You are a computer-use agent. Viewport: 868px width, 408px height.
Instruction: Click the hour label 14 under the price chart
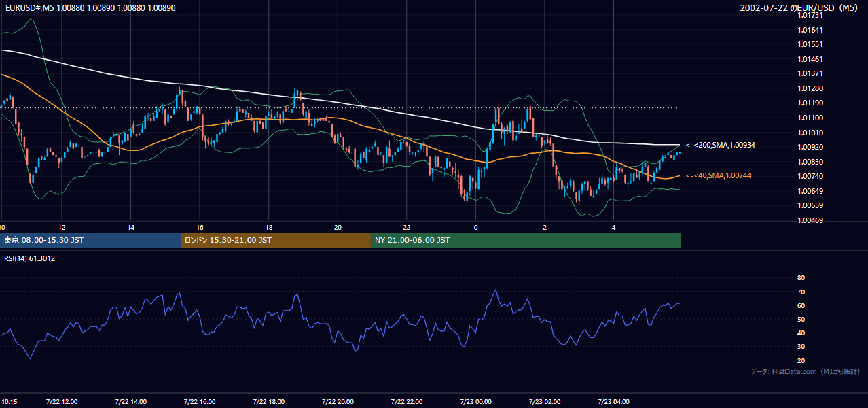coord(131,227)
